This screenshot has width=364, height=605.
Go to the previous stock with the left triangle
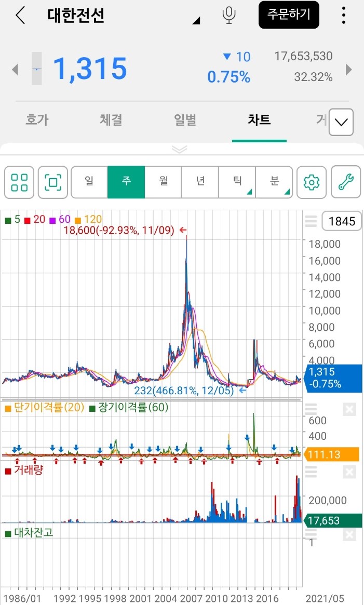click(15, 70)
